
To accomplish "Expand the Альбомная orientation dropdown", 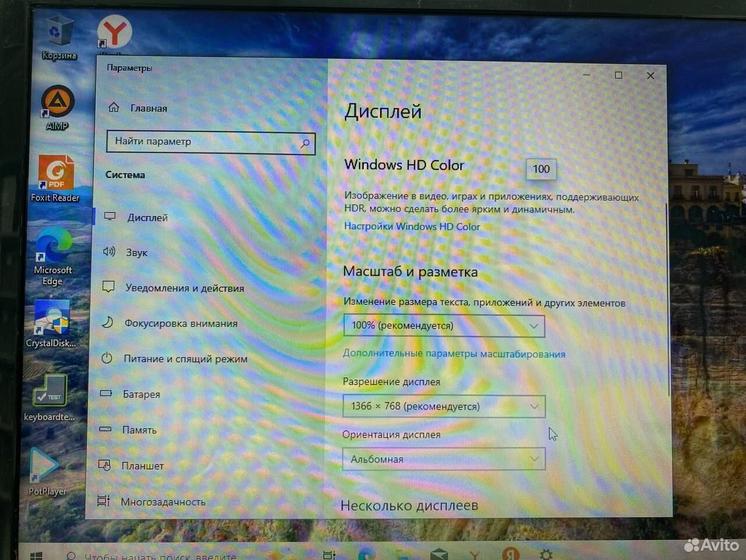I will tap(443, 459).
